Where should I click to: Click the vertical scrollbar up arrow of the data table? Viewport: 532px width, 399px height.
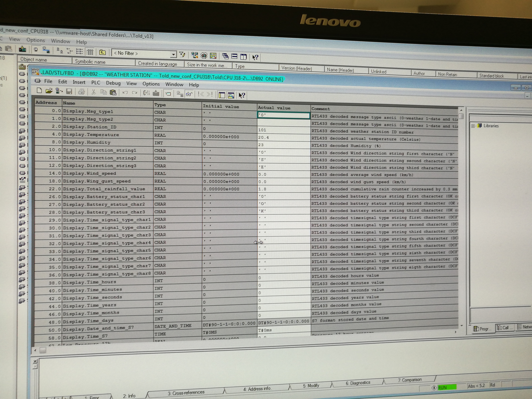point(461,110)
